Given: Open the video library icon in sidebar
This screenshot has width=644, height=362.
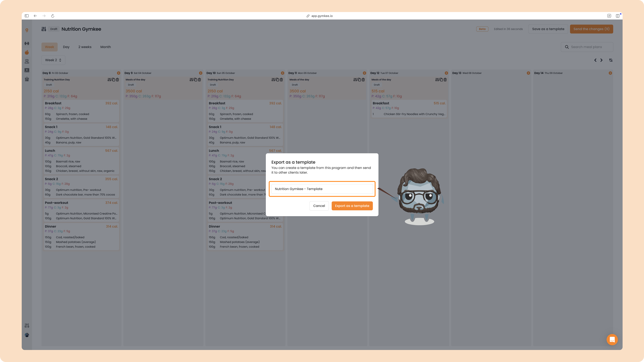Looking at the screenshot, I should coord(27,70).
